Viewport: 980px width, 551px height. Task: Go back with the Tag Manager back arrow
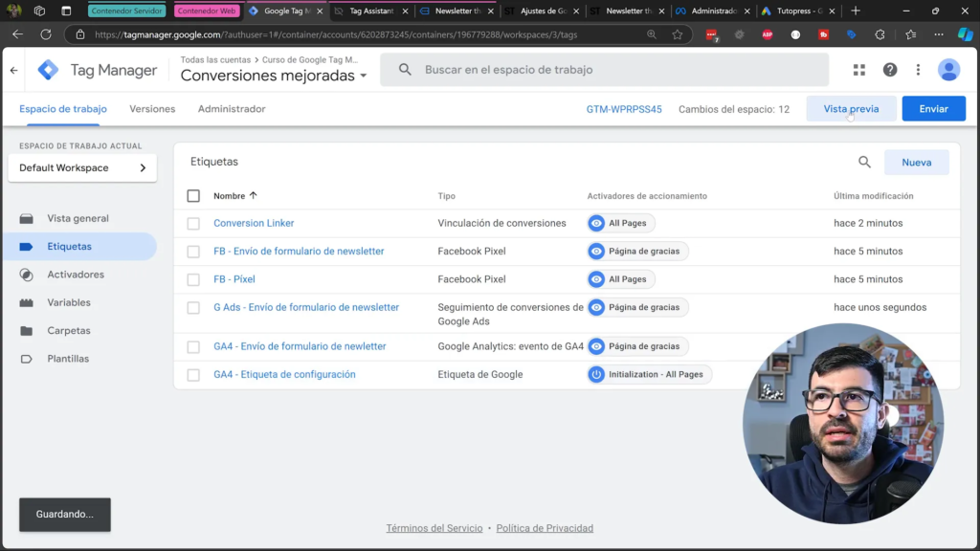pyautogui.click(x=13, y=70)
